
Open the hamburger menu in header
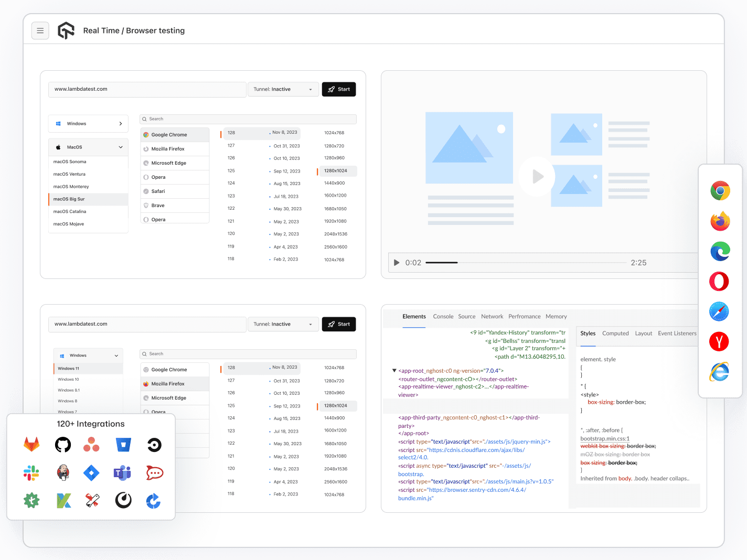40,31
